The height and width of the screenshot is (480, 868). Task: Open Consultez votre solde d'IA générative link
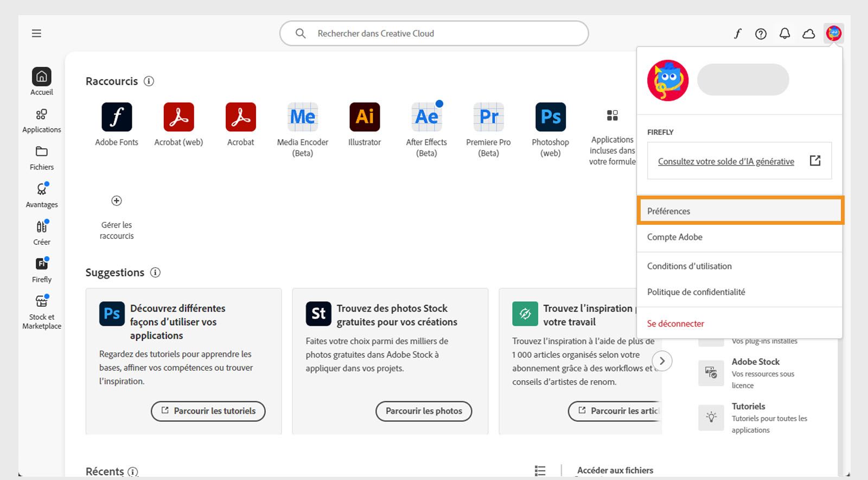[x=726, y=161]
